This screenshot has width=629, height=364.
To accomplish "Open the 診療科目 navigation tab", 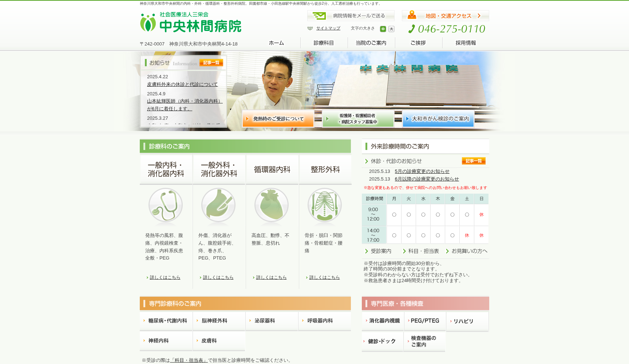I will tap(323, 43).
